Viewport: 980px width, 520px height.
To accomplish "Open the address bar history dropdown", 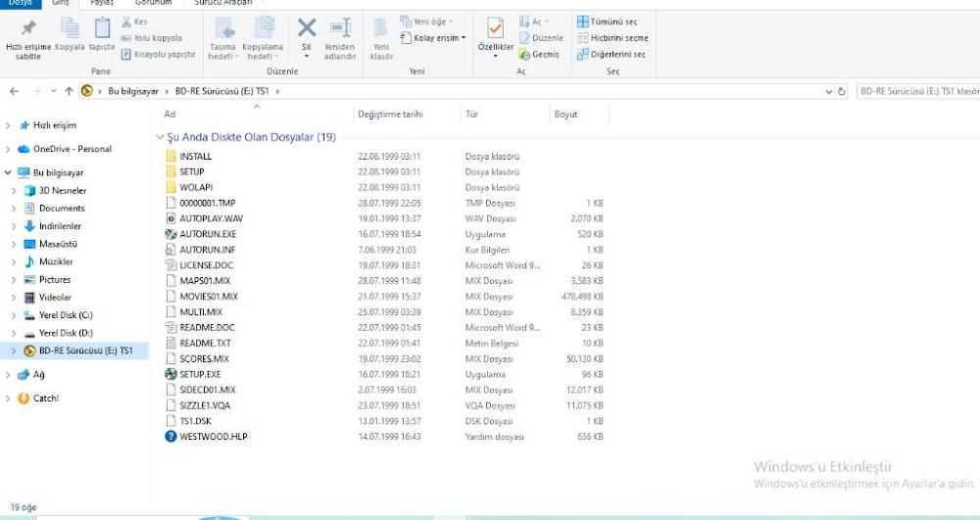I will [x=829, y=91].
